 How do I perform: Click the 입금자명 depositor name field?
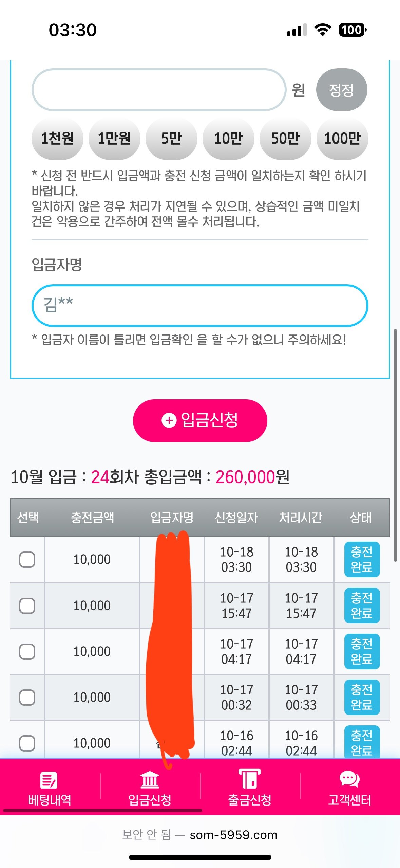coord(200,305)
